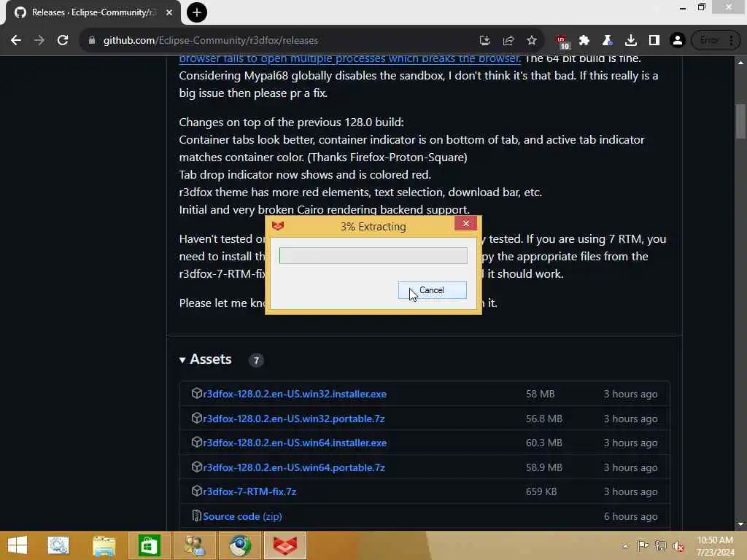Click the scrollbar down arrow
Image resolution: width=747 pixels, height=560 pixels.
[741, 524]
